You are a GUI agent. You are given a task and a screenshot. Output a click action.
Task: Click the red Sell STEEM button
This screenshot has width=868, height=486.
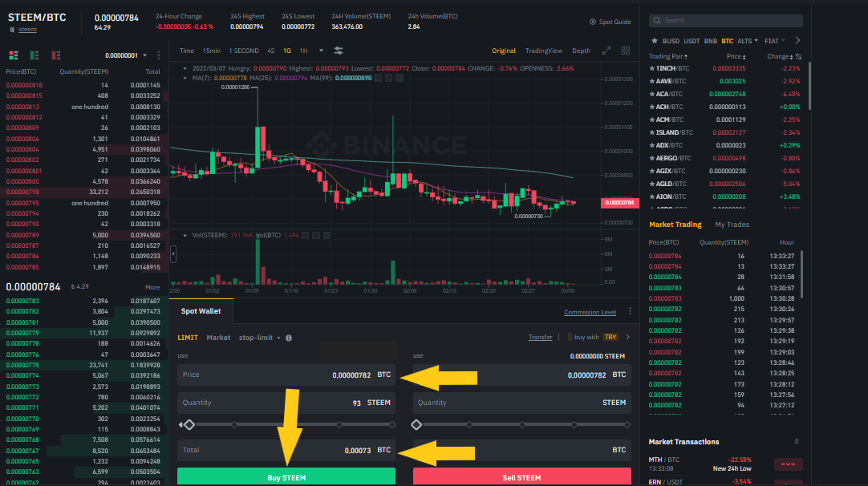pyautogui.click(x=521, y=477)
